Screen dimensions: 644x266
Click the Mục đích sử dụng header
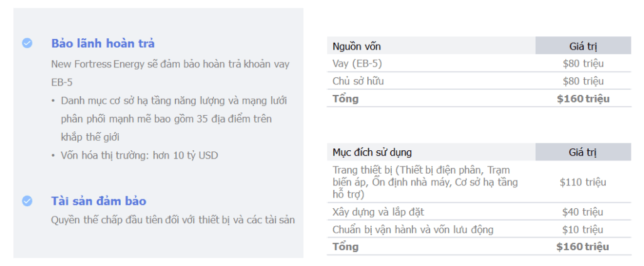(x=372, y=152)
